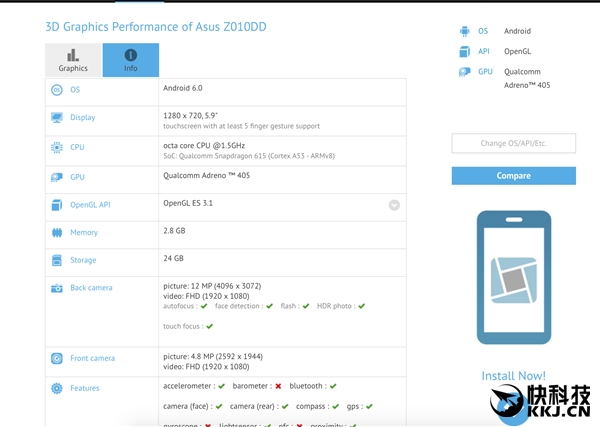Viewport: 600px width, 427px height.
Task: Click the OpenGL API icon in the table
Action: 57,205
